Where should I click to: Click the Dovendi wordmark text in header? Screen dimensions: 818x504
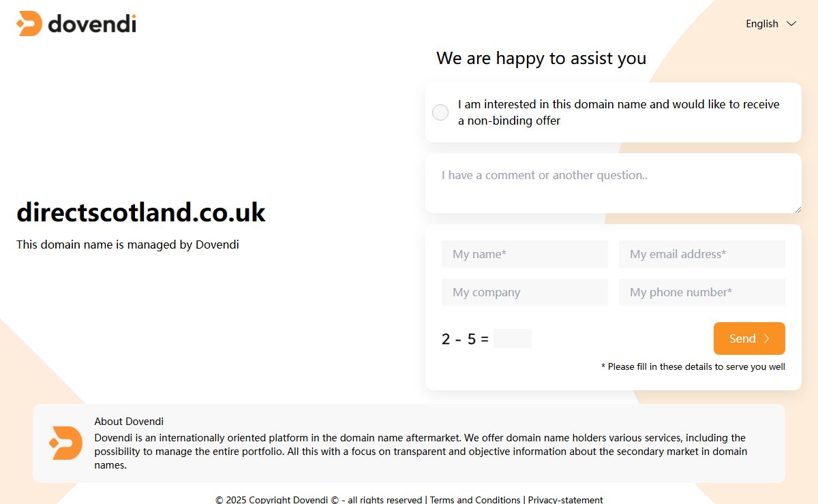tap(92, 24)
